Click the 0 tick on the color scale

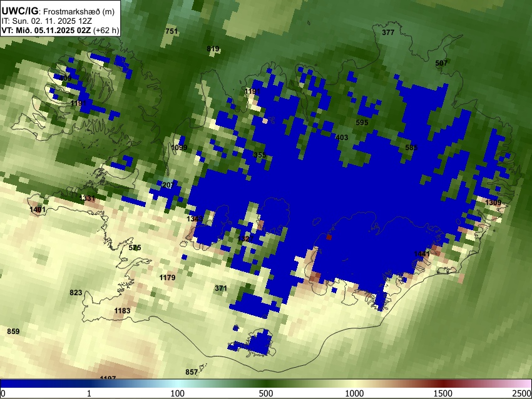pos(3,393)
